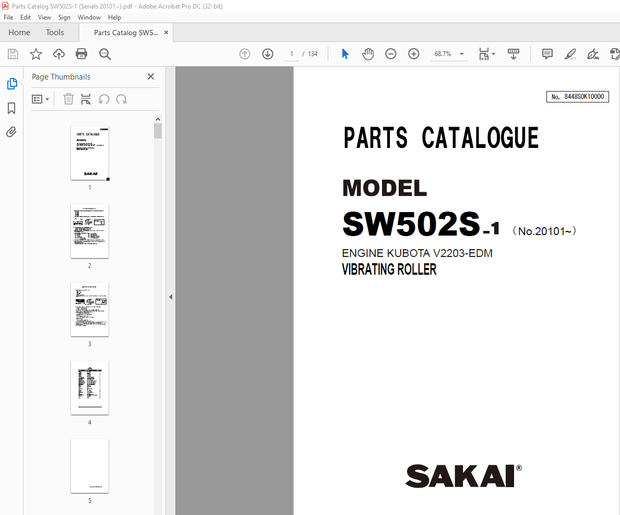Rotate page clockwise
The height and width of the screenshot is (515, 620).
pyautogui.click(x=121, y=99)
